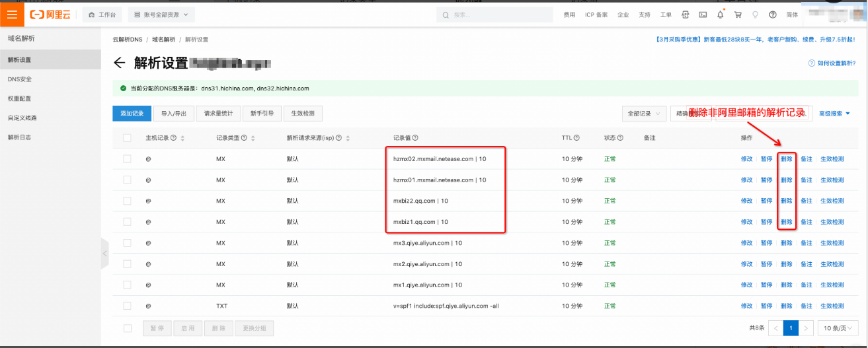Viewport: 868px width, 348px height.
Task: Open DNS安全 in sidebar
Action: pos(50,79)
